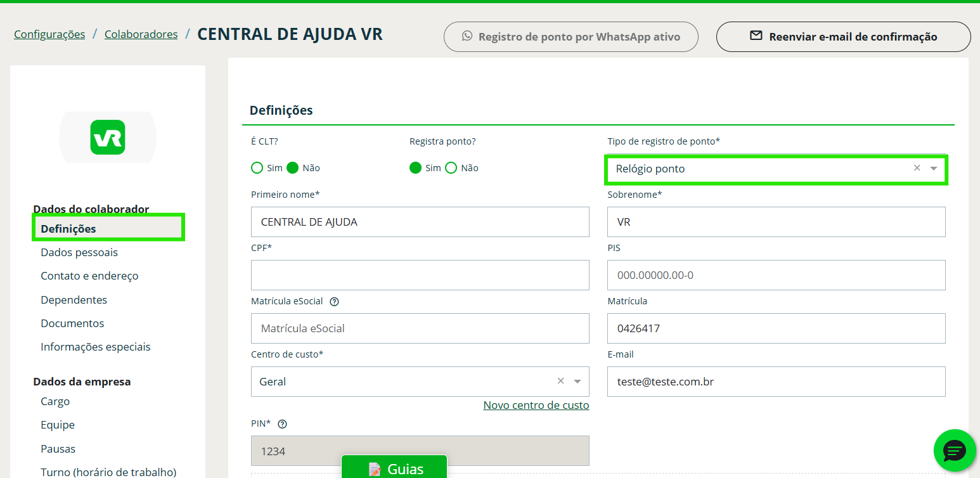This screenshot has width=980, height=478.
Task: Clear the Geral centro de custo selection
Action: [x=560, y=381]
